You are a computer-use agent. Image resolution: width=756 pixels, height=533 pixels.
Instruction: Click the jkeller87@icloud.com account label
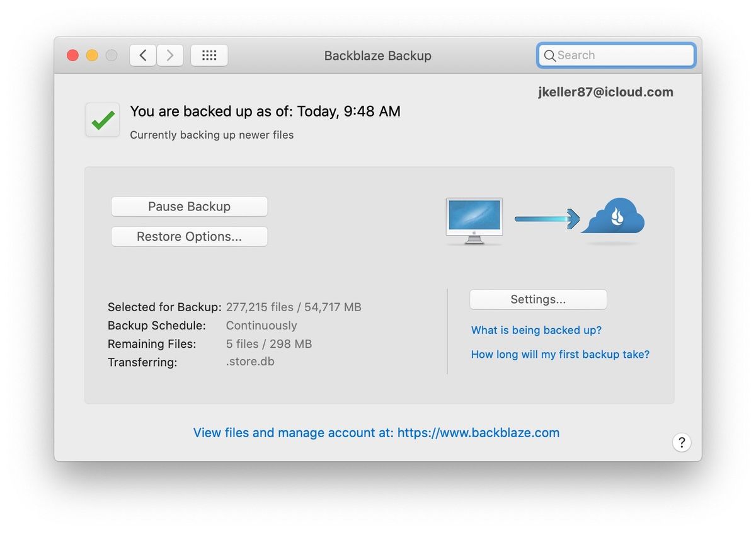[607, 91]
